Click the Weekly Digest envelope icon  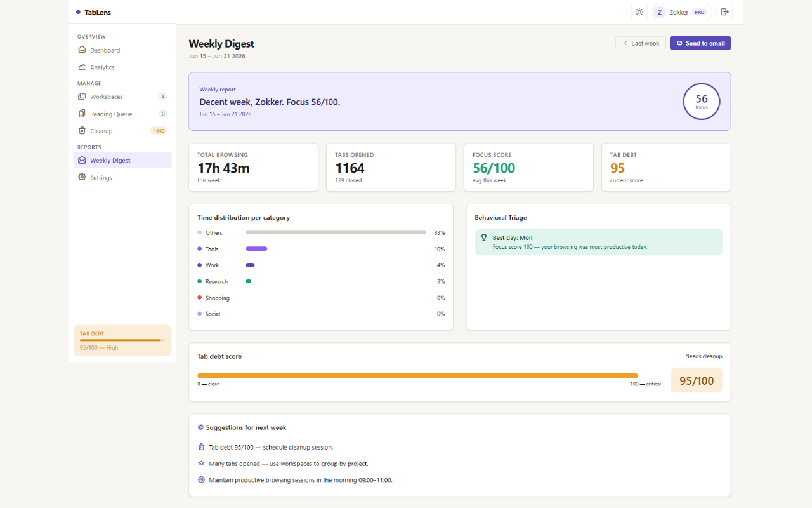pyautogui.click(x=82, y=160)
